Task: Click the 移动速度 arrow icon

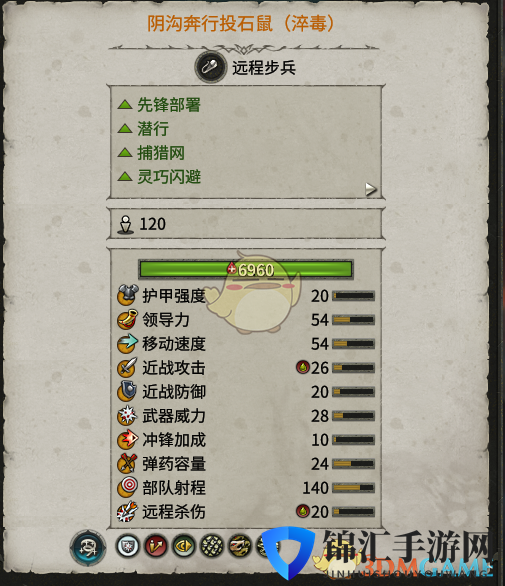Action: pyautogui.click(x=127, y=343)
